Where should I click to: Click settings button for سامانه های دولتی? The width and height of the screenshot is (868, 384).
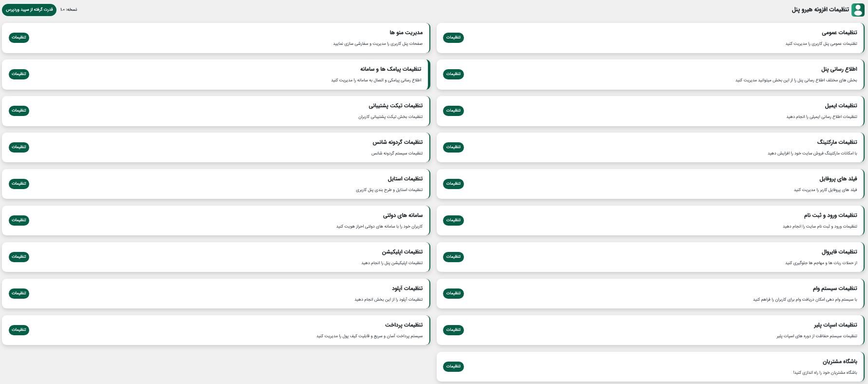pyautogui.click(x=19, y=220)
